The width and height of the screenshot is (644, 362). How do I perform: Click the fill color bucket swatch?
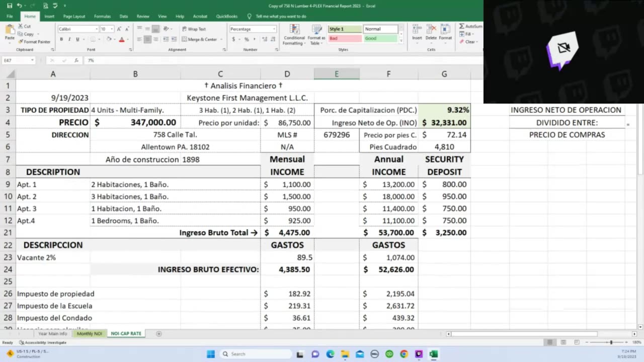tap(109, 39)
